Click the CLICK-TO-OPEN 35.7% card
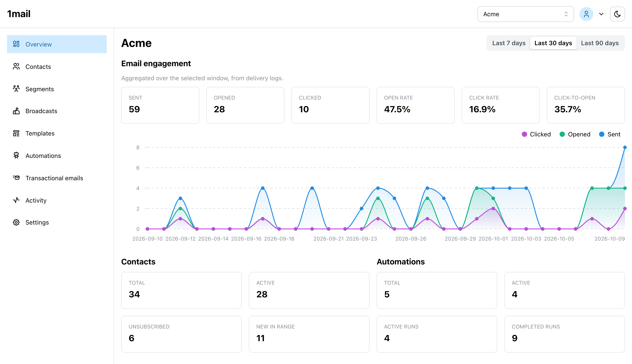This screenshot has width=632, height=364. point(586,105)
